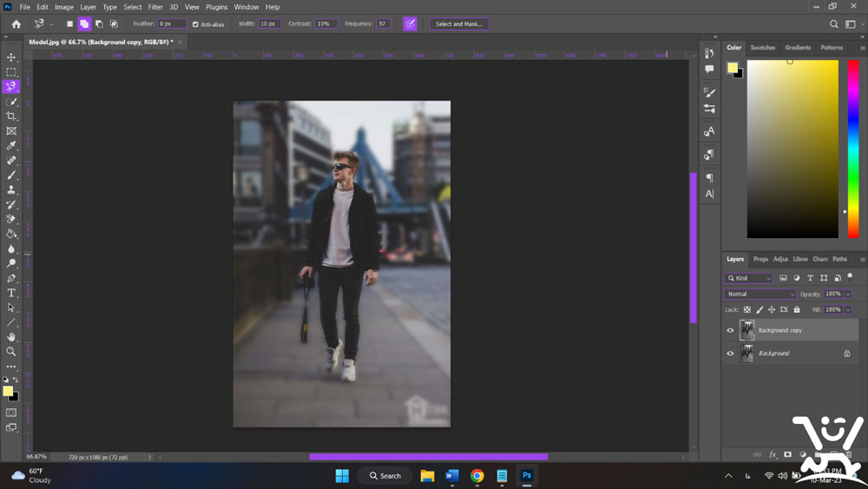
Task: Toggle Lock all padlock icon
Action: 797,309
